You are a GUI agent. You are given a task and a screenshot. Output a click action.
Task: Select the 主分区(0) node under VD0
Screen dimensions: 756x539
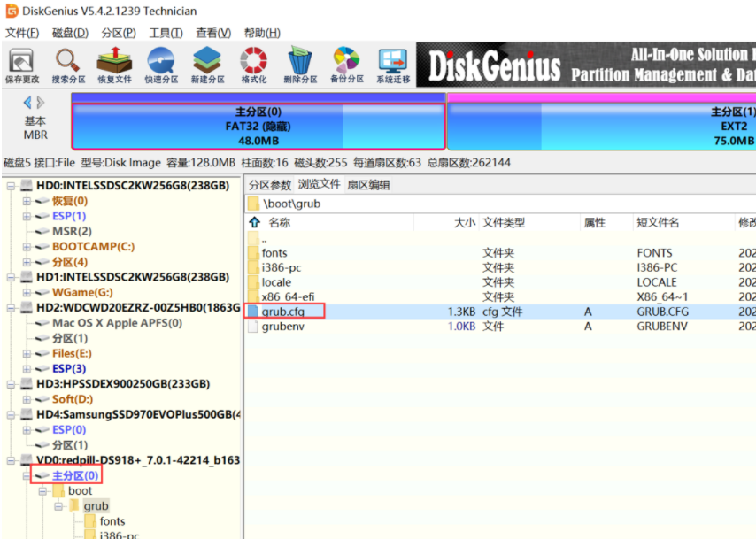pos(75,476)
